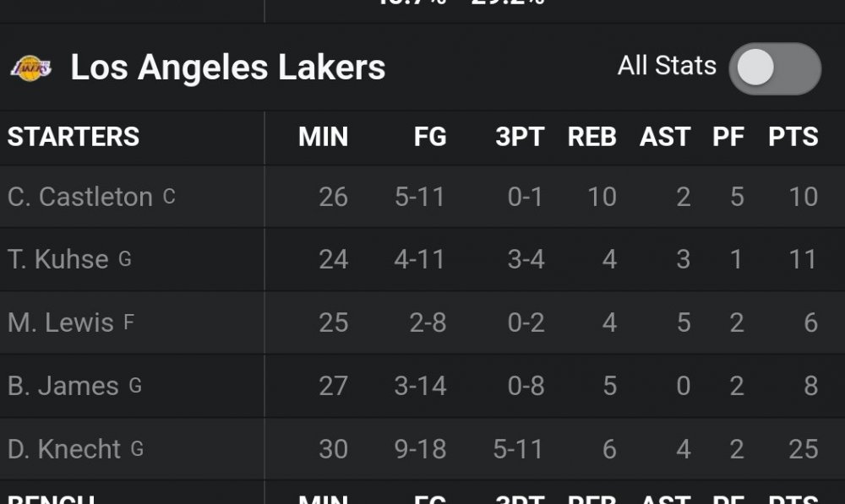The width and height of the screenshot is (845, 504).
Task: Sort players by the FG column
Action: tap(431, 138)
